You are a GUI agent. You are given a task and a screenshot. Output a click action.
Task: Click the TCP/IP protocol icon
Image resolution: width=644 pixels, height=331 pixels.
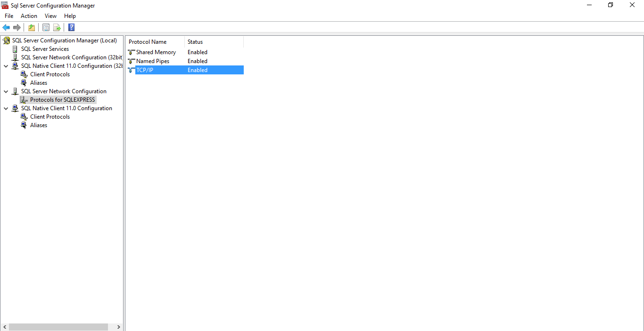pyautogui.click(x=132, y=70)
